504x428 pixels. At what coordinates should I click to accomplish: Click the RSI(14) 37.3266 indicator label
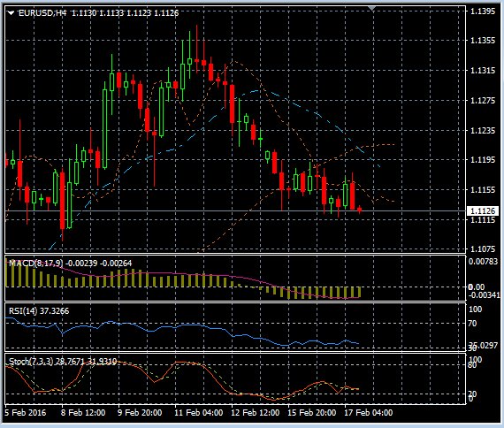coord(39,311)
